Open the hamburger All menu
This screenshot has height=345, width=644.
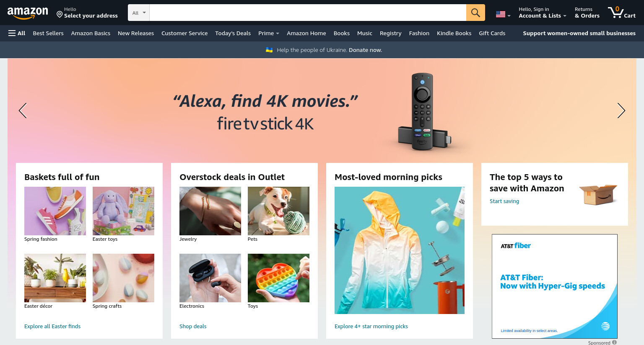pos(17,33)
